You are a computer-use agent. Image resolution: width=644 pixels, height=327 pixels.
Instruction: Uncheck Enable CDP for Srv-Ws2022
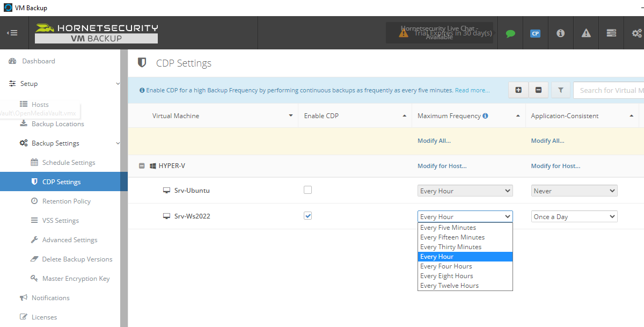pos(308,216)
